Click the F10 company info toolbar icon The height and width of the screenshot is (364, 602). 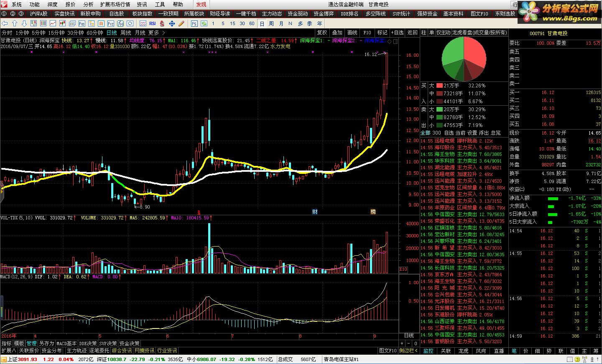tap(82, 23)
